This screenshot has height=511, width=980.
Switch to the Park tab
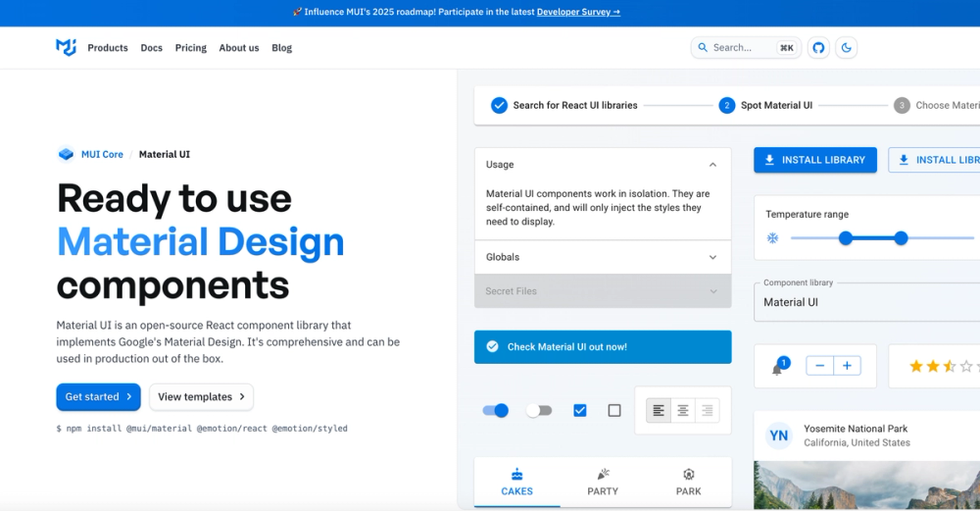(x=688, y=483)
